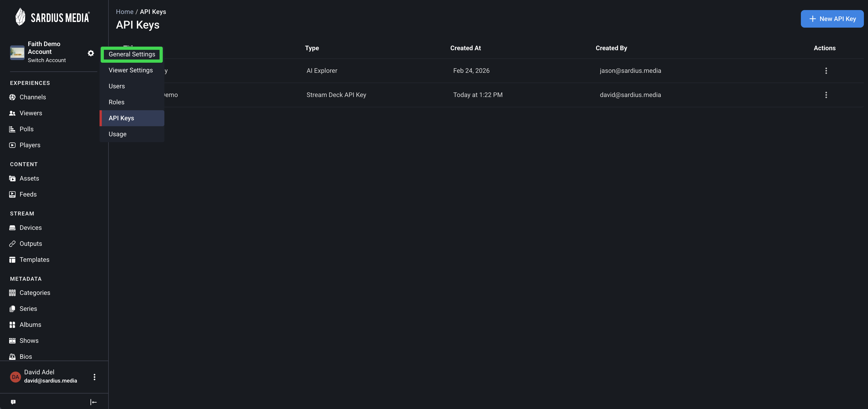
Task: Click the Channels globe icon
Action: [13, 97]
